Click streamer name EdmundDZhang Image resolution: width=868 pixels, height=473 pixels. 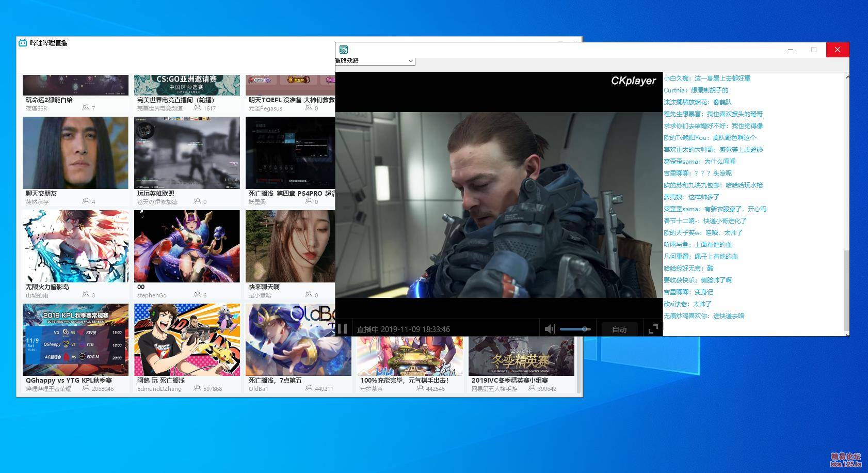[159, 389]
